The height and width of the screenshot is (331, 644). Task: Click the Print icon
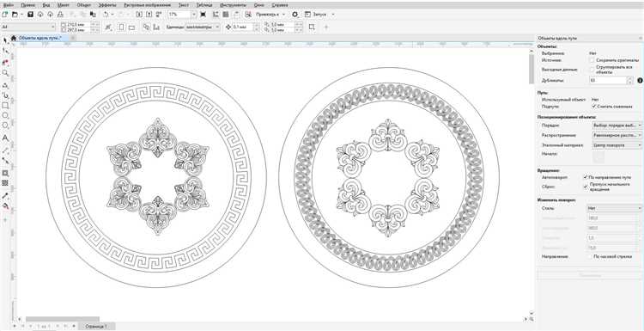60,15
